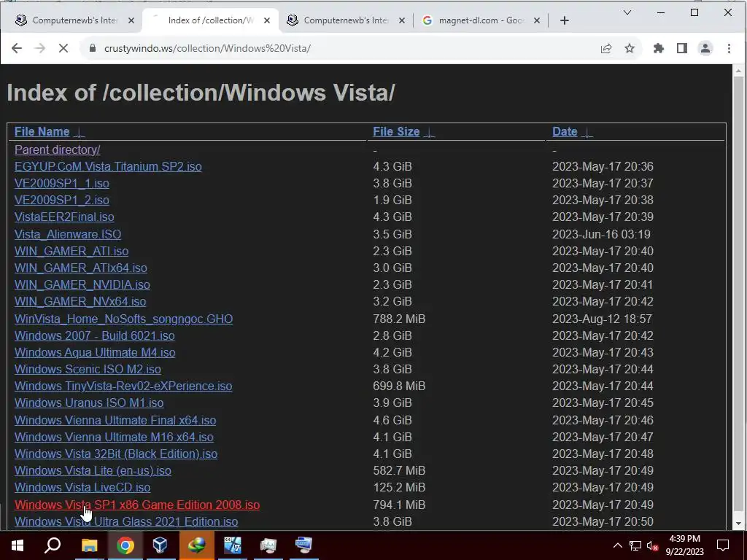The image size is (747, 560).
Task: Bookmark this page with star
Action: pos(630,48)
